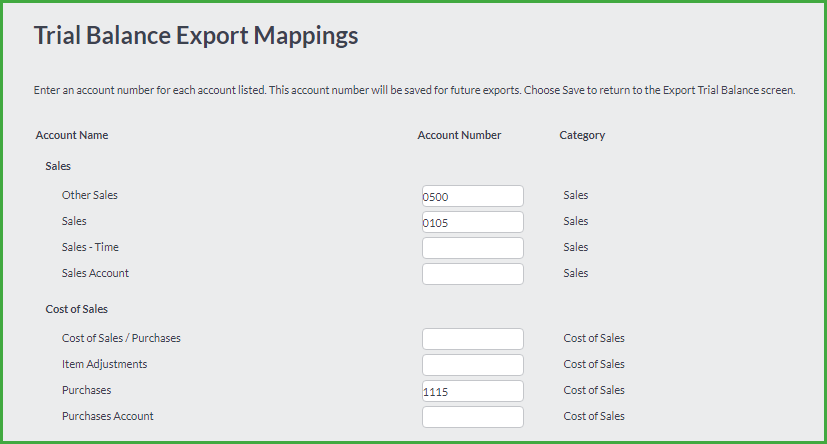Click the Other Sales account number field
The image size is (827, 444).
[x=473, y=196]
